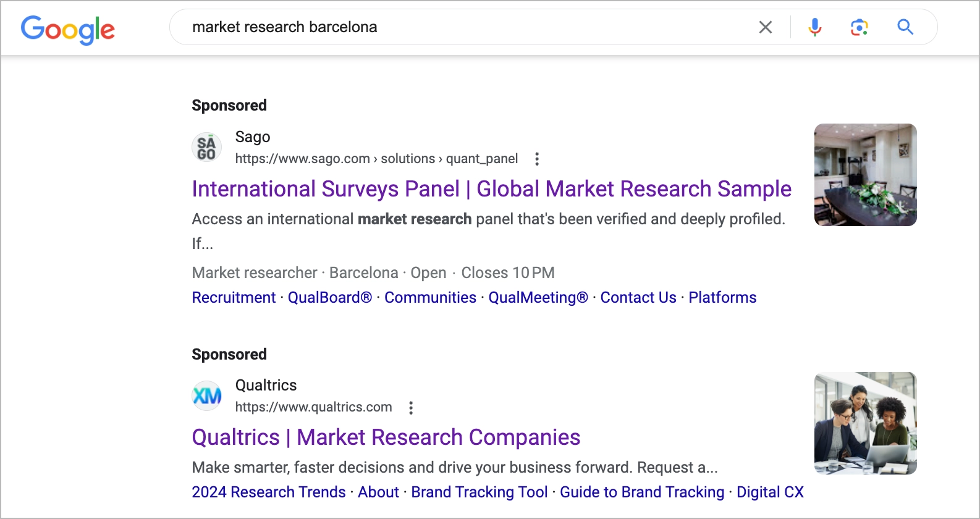Click the Qualtrics XM favicon logo
This screenshot has width=980, height=519.
point(206,395)
